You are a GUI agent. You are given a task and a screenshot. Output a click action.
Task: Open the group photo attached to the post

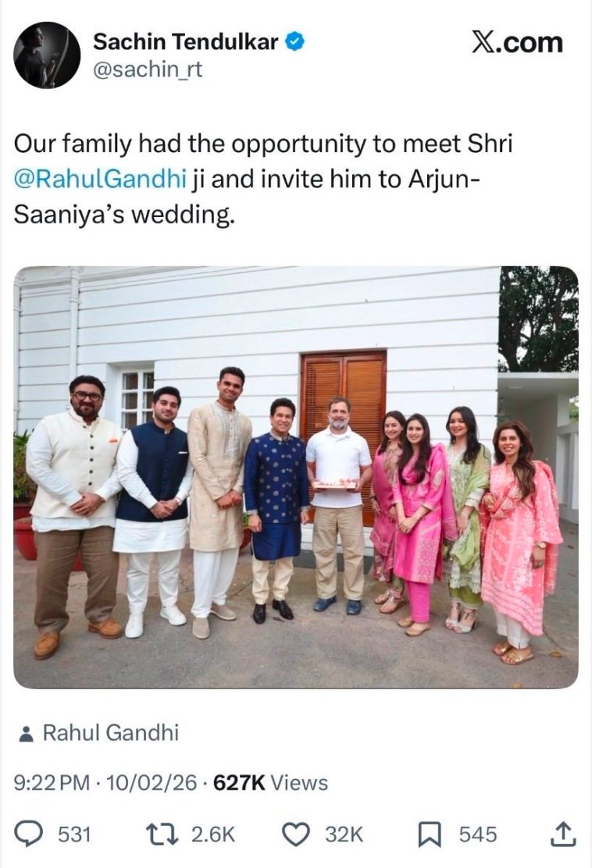[296, 477]
